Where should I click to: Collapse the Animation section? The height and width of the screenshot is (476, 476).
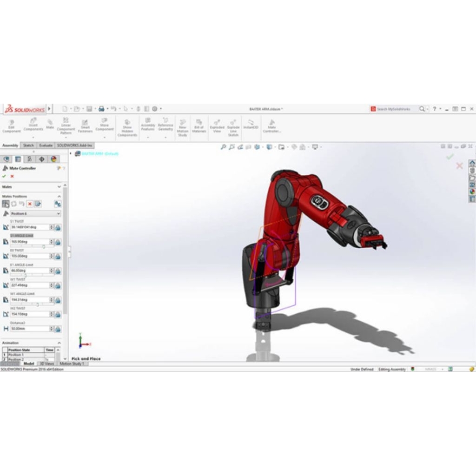pos(59,343)
